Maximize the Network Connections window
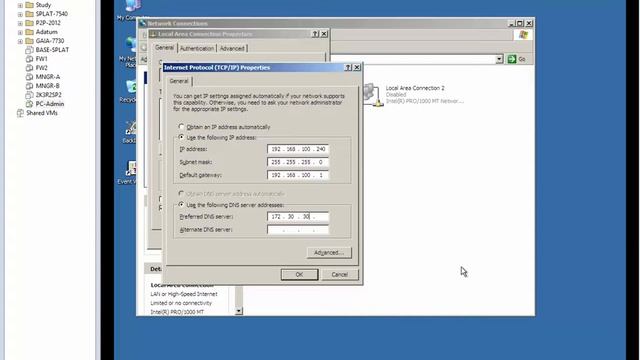640x360 pixels. tap(520, 23)
